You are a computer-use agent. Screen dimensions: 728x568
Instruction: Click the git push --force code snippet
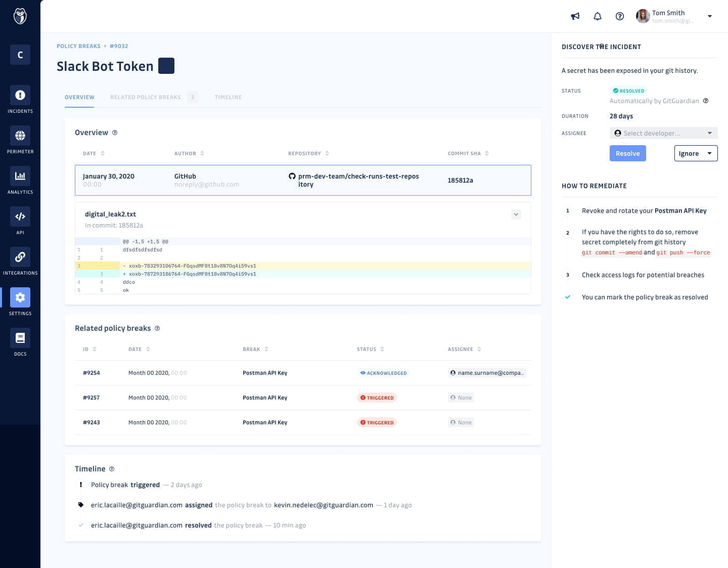click(683, 252)
